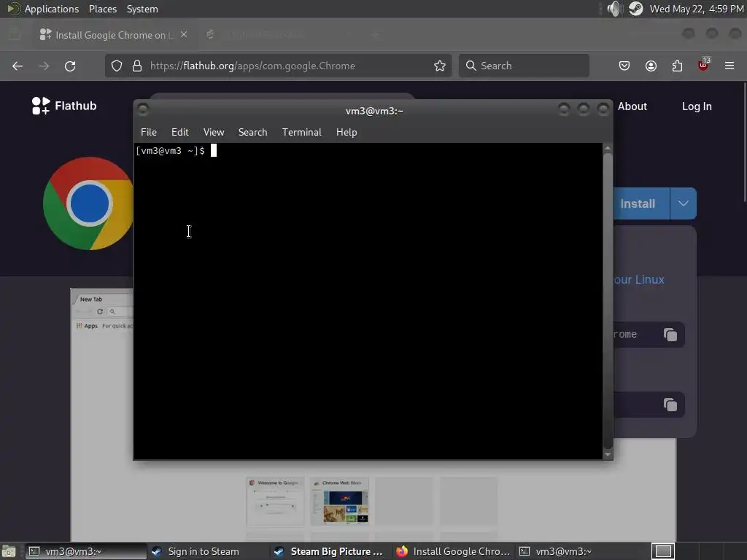Select the Install Google Chrome browser tab
The height and width of the screenshot is (560, 747).
coord(113,35)
